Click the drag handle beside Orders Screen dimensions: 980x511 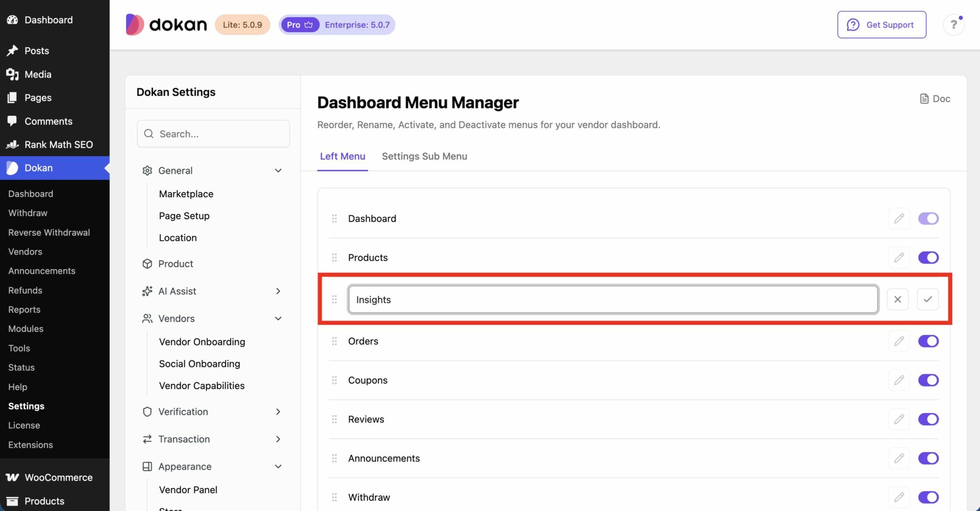coord(334,341)
